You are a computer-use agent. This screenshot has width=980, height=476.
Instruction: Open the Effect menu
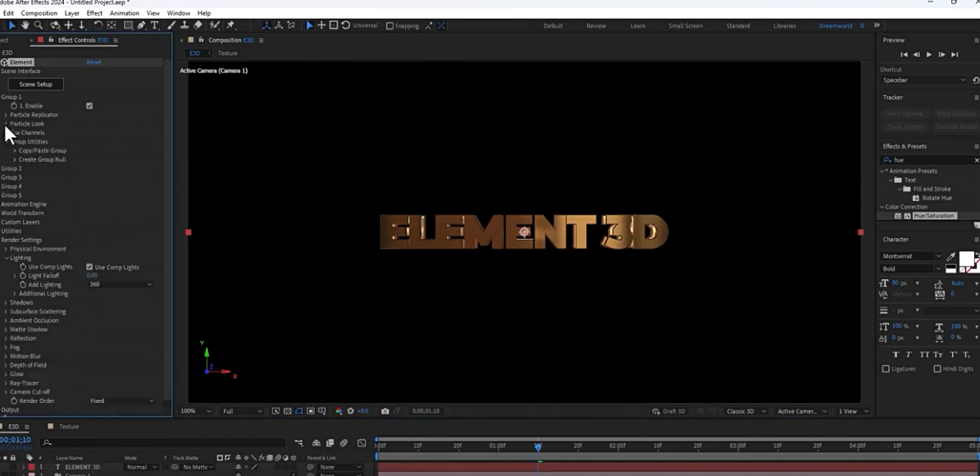94,13
